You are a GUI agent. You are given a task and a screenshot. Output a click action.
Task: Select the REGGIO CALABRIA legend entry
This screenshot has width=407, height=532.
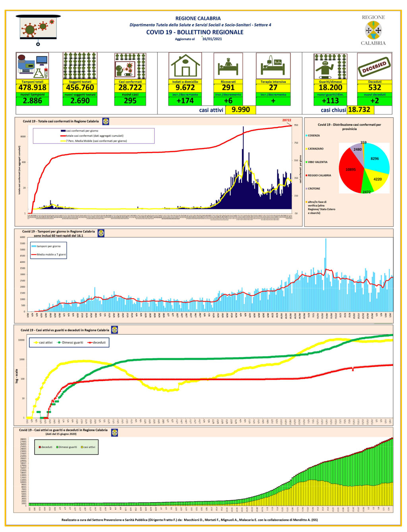pyautogui.click(x=318, y=175)
